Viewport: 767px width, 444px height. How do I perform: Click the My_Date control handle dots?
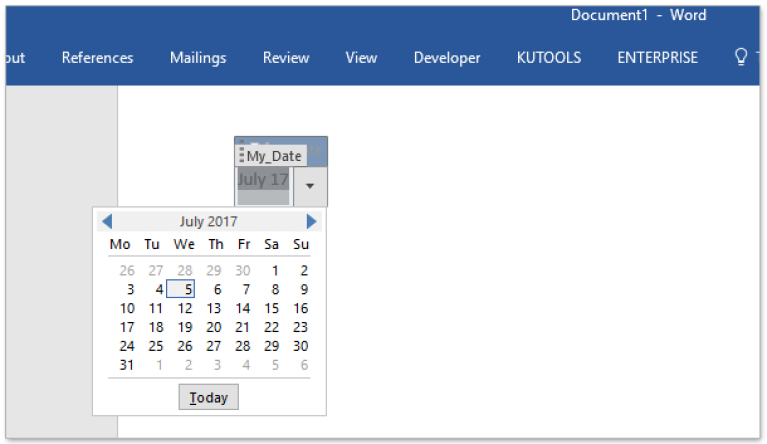tap(241, 156)
